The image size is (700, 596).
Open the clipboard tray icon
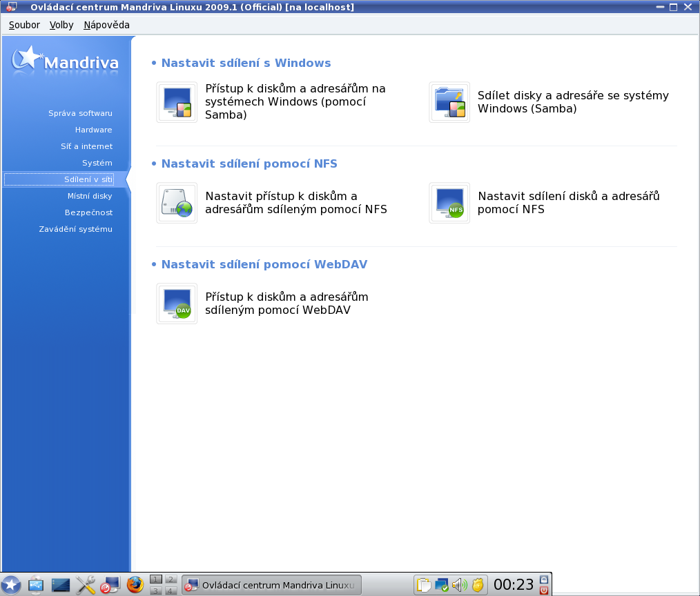424,585
